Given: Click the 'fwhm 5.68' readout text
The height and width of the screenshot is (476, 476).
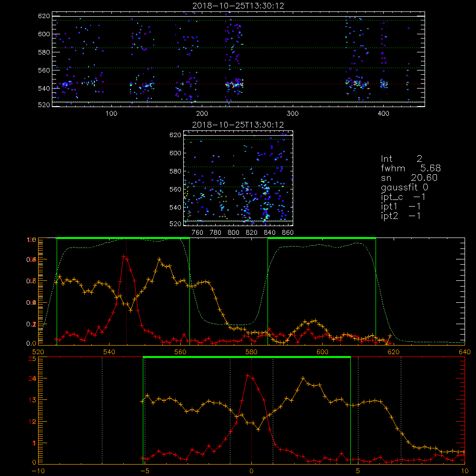Looking at the screenshot, I should (x=411, y=168).
